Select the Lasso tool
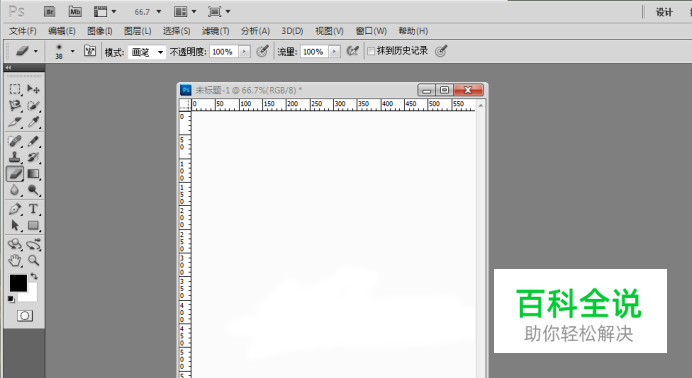Screen dimensions: 692x378 click(15, 105)
